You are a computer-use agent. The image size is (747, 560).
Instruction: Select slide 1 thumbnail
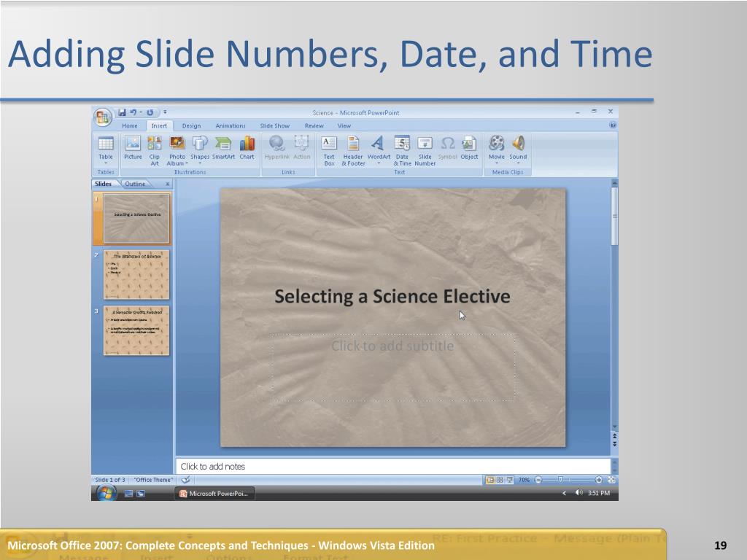click(x=136, y=219)
